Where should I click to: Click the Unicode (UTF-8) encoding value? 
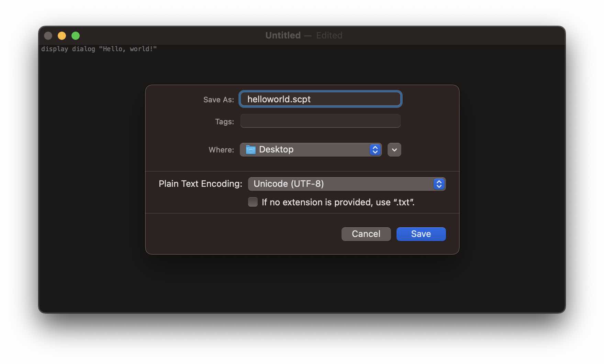coord(289,184)
